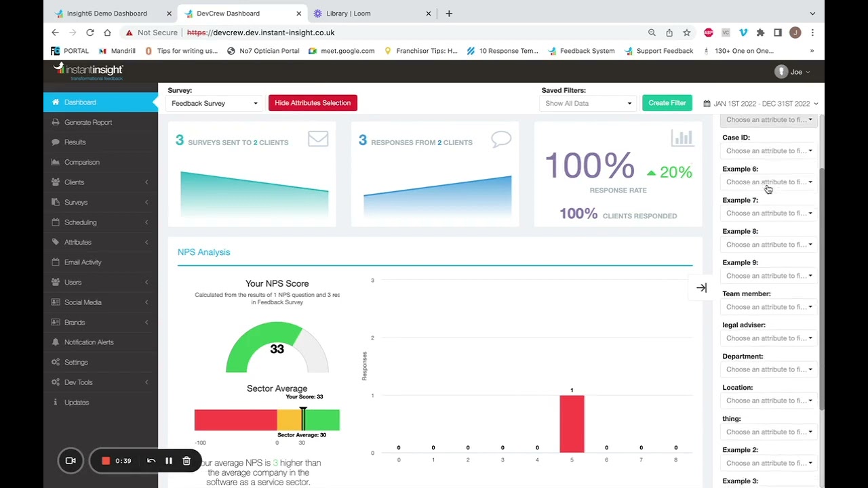This screenshot has height=488, width=868.
Task: Click the Hide Attributes Selection button
Action: click(x=313, y=103)
